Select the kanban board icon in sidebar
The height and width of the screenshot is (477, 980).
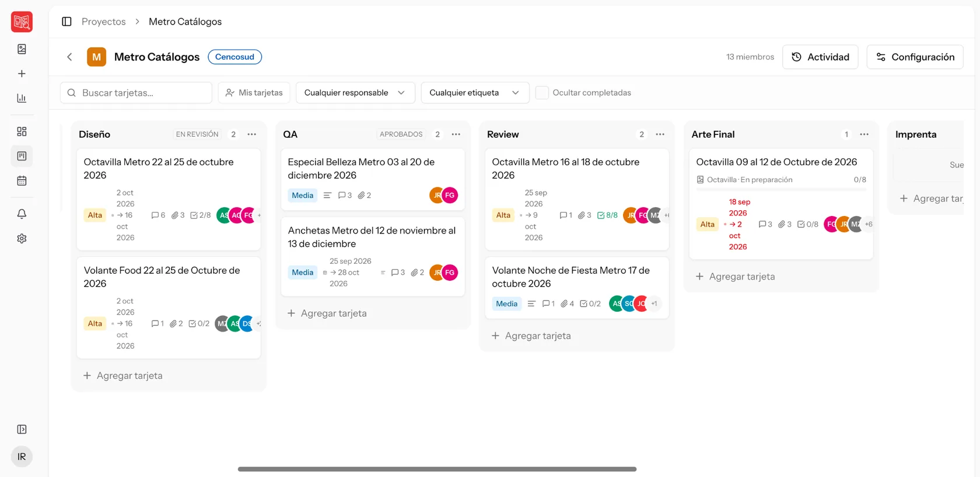click(22, 156)
